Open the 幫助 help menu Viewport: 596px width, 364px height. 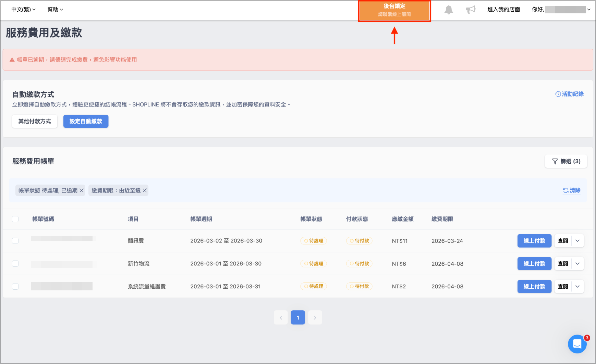(55, 10)
